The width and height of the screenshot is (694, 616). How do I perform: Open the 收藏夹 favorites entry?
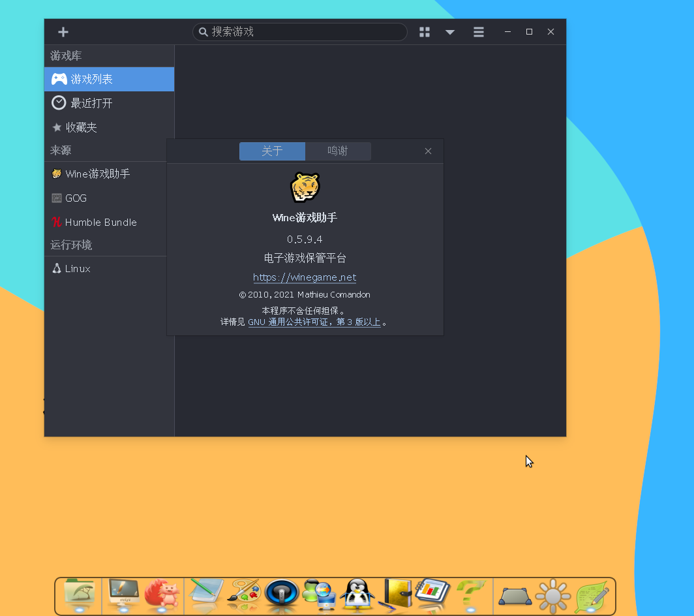pyautogui.click(x=110, y=127)
